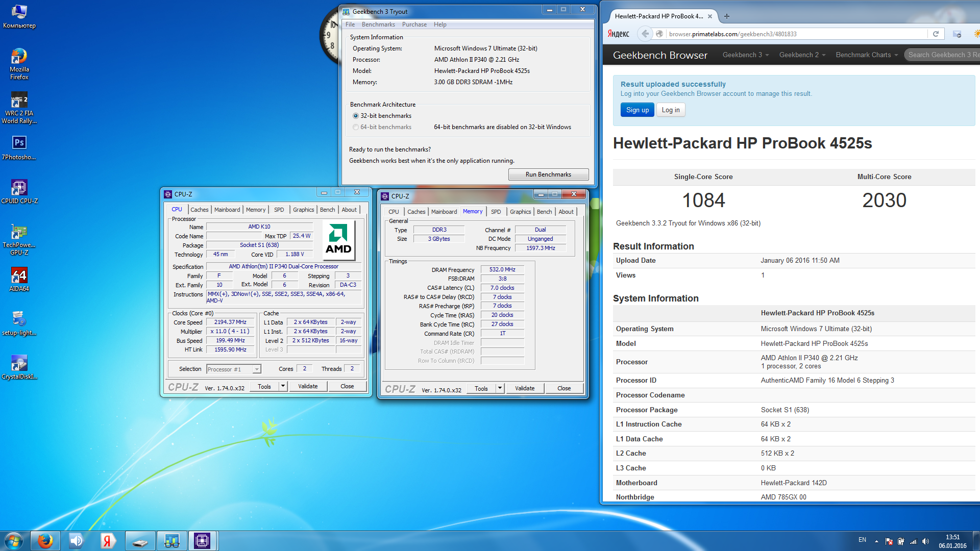The image size is (980, 551).
Task: Open File menu in Geekbench 3
Action: tap(350, 24)
